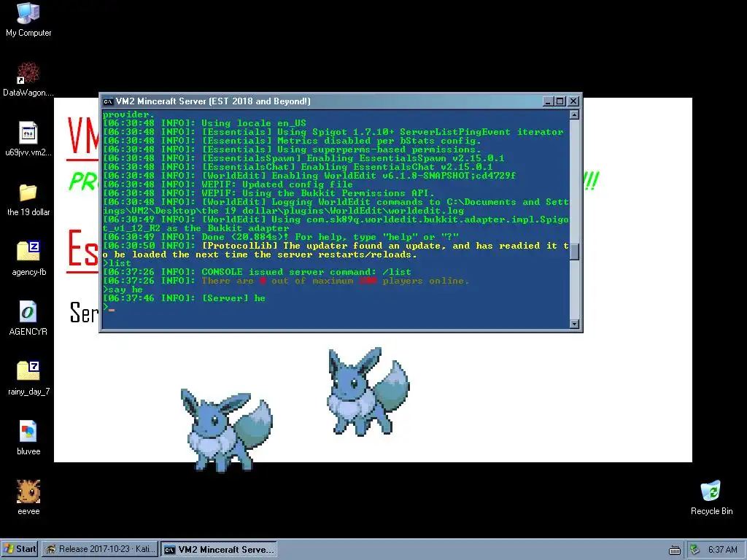
Task: Click the on-screen keyboard tray icon
Action: [675, 550]
